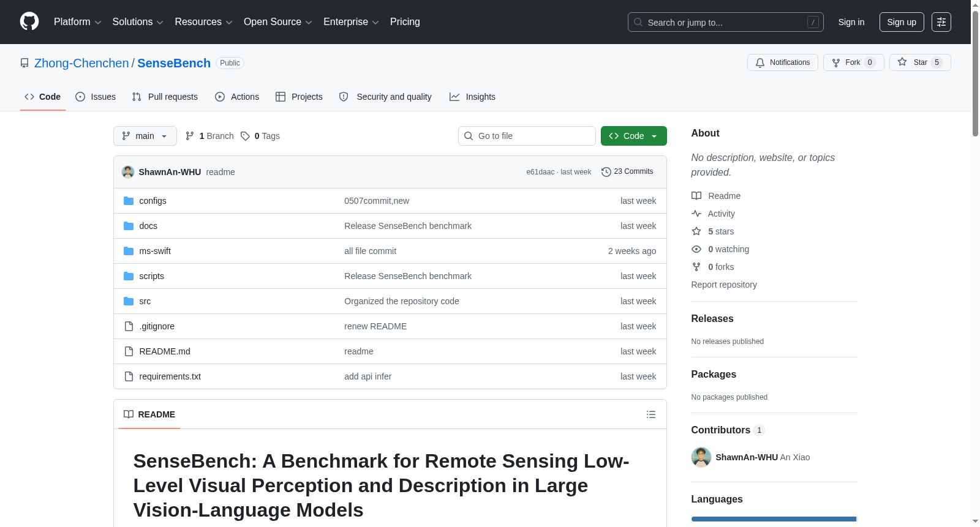Click the .gitignore file icon

[129, 326]
